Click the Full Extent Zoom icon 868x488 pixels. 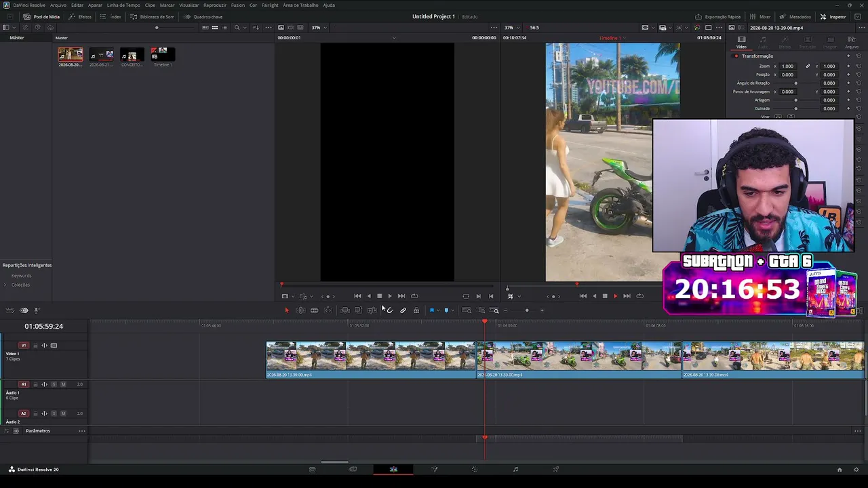click(x=467, y=310)
